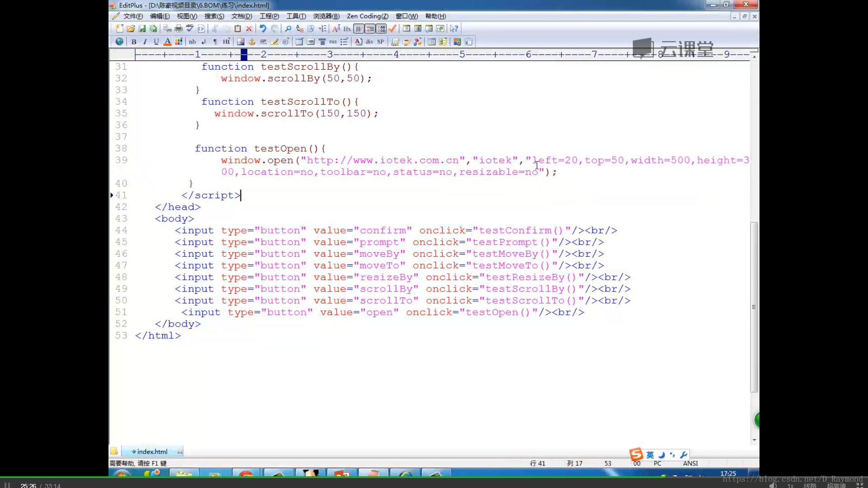Open the Hi heading tag dropdown
The width and height of the screenshot is (868, 488).
pos(226,42)
